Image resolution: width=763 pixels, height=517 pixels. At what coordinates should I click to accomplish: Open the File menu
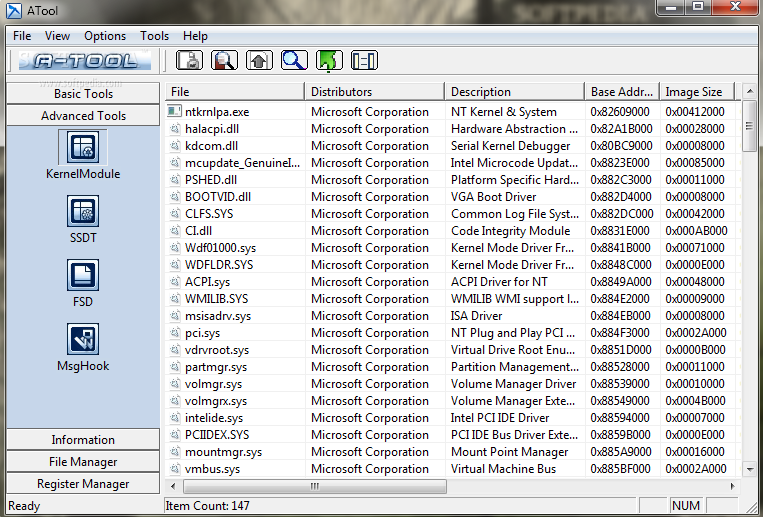tap(22, 36)
